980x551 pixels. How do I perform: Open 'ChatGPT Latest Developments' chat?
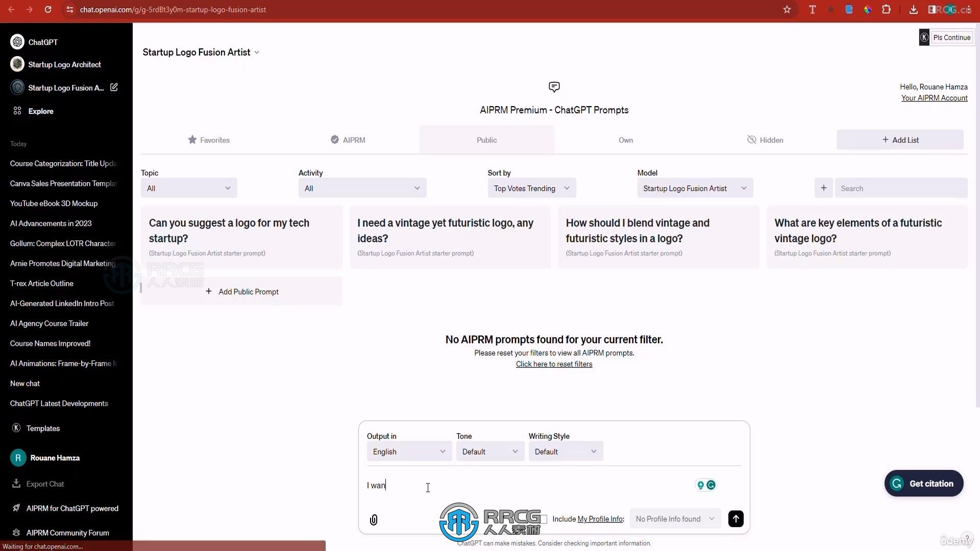point(59,403)
